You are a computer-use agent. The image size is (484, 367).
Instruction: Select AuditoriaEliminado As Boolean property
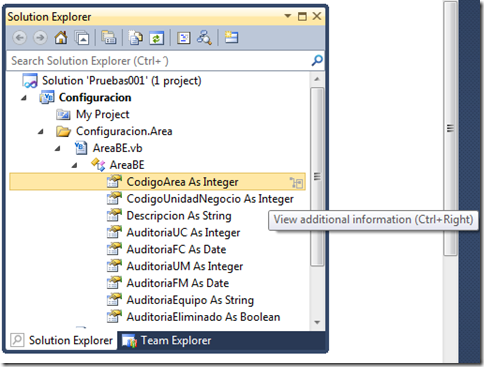pyautogui.click(x=203, y=317)
